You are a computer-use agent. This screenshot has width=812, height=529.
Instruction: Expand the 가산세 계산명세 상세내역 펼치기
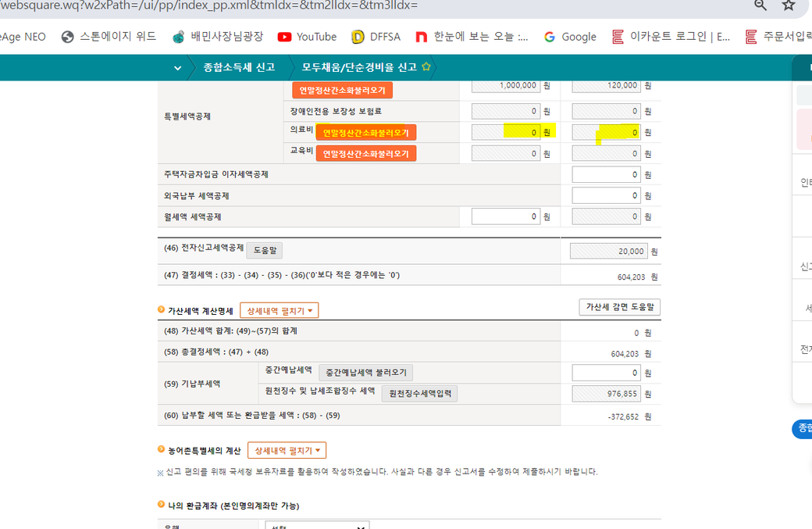tap(279, 311)
